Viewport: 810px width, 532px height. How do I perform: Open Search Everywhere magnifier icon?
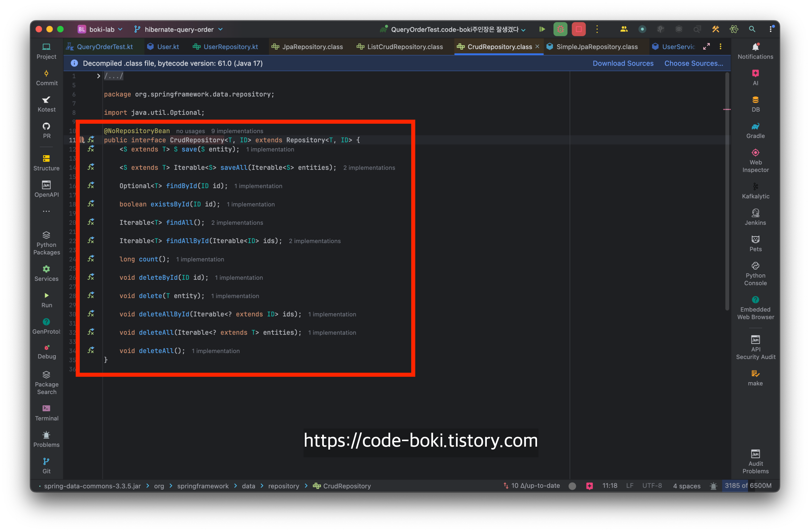point(752,29)
